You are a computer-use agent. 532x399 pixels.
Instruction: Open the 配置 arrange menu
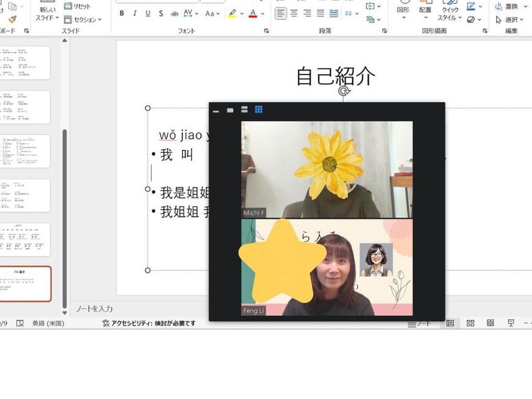(426, 13)
